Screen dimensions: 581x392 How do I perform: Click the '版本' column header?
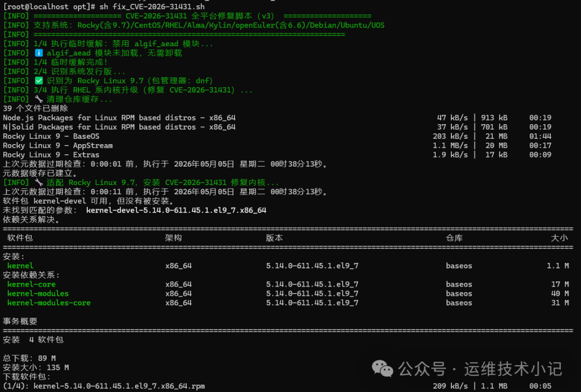point(274,238)
